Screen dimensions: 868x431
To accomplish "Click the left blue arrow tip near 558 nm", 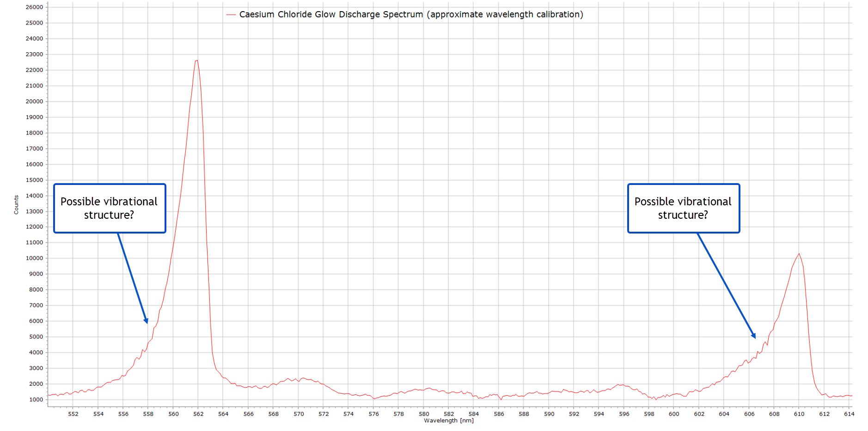I will coord(147,322).
